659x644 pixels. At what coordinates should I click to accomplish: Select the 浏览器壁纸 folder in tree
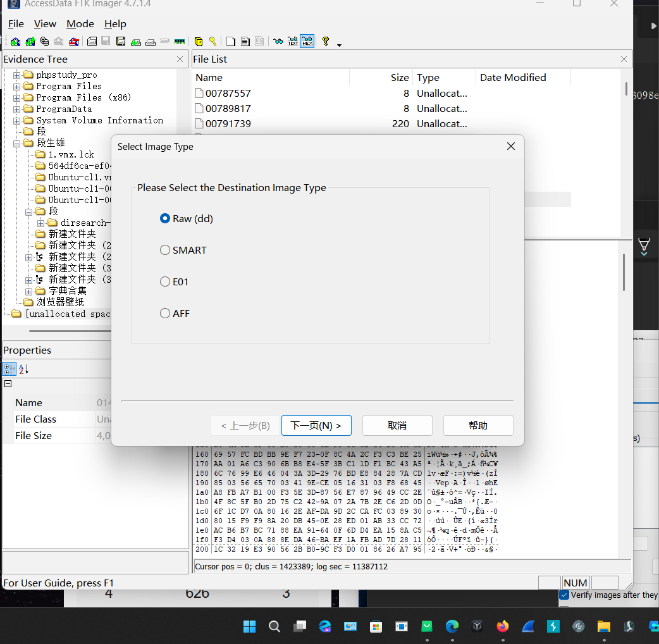coord(60,302)
